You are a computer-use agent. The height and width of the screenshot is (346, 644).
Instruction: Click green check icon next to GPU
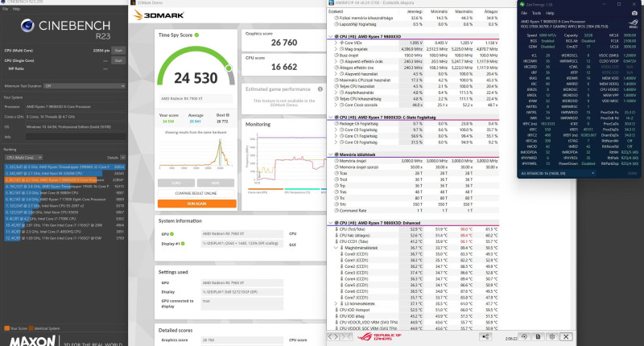pyautogui.click(x=171, y=234)
